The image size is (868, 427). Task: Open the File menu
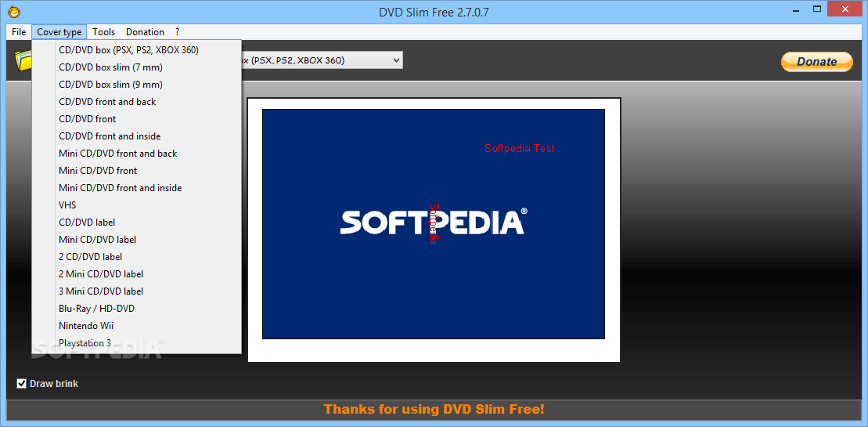[19, 31]
